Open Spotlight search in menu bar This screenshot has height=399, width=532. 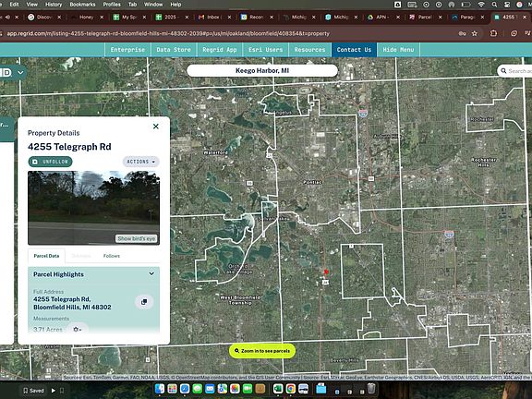tap(494, 5)
